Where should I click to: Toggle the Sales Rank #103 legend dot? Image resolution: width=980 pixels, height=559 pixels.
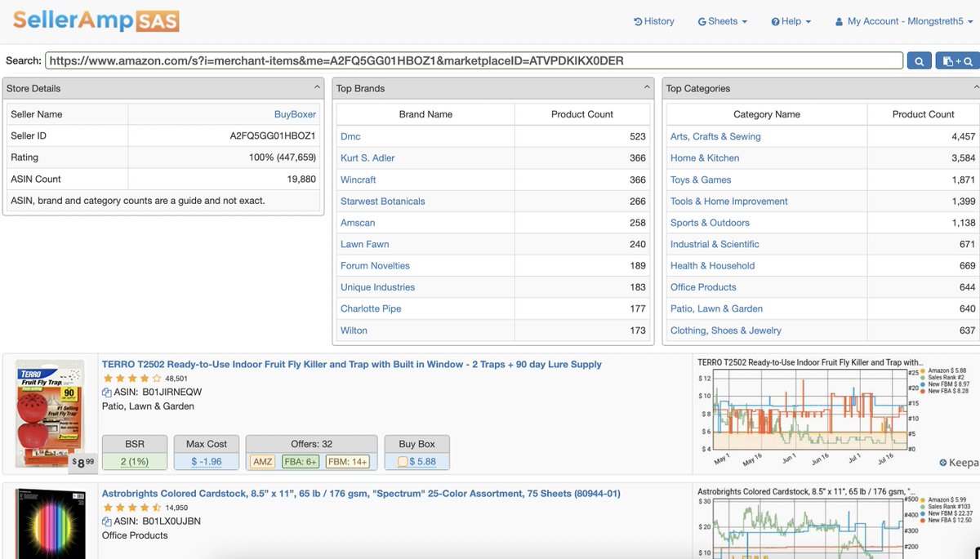pos(924,507)
